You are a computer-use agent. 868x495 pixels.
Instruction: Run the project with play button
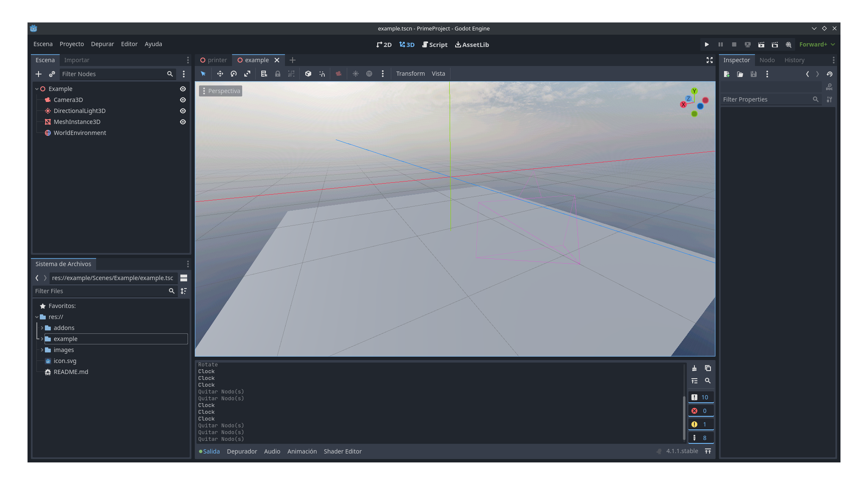pos(707,44)
